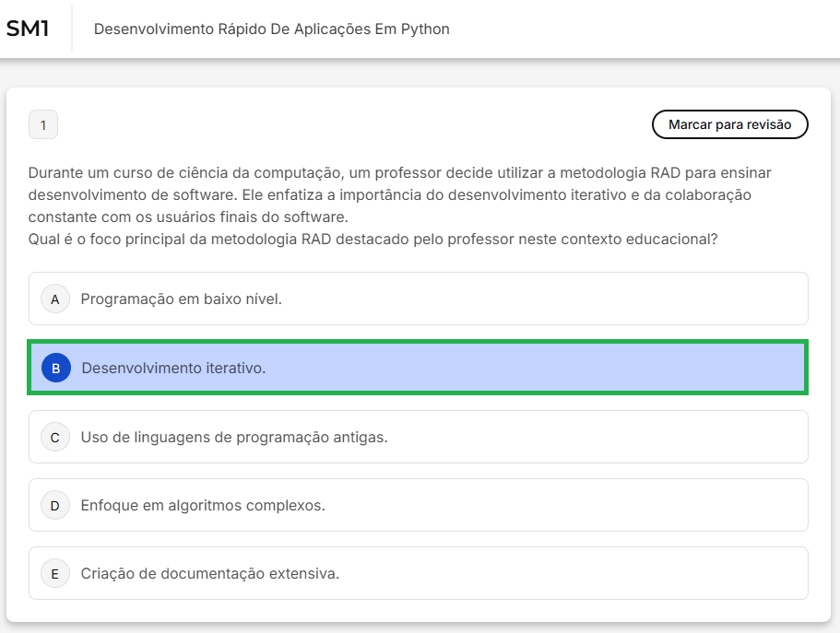
Task: Click question sentence starting Qual é o foco
Action: pyautogui.click(x=373, y=239)
